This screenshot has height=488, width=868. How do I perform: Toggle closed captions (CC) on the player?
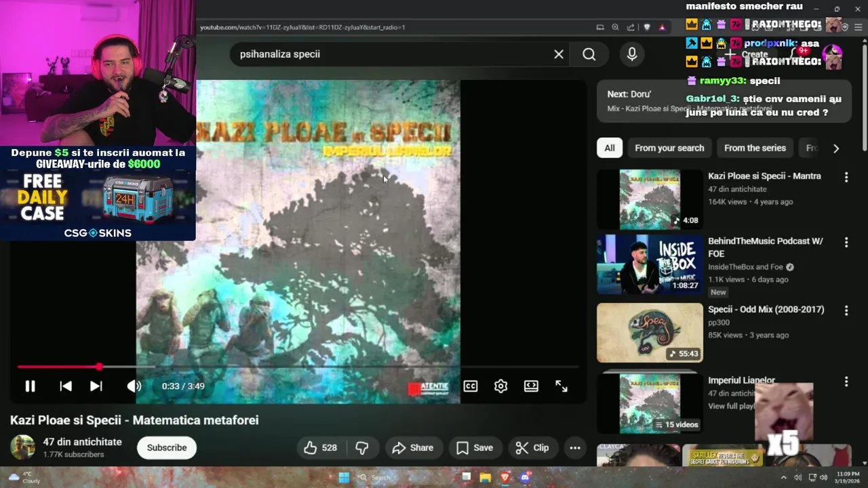(x=471, y=386)
